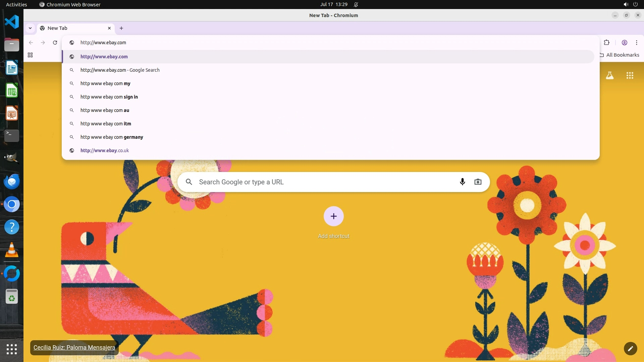The height and width of the screenshot is (362, 644).
Task: Open the All Bookmarks folder
Action: point(620,55)
